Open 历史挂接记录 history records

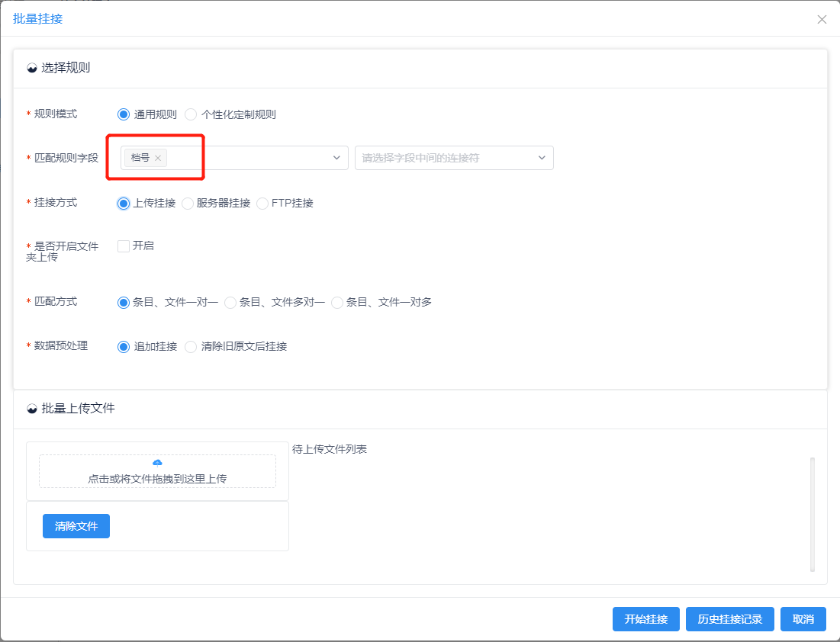729,619
